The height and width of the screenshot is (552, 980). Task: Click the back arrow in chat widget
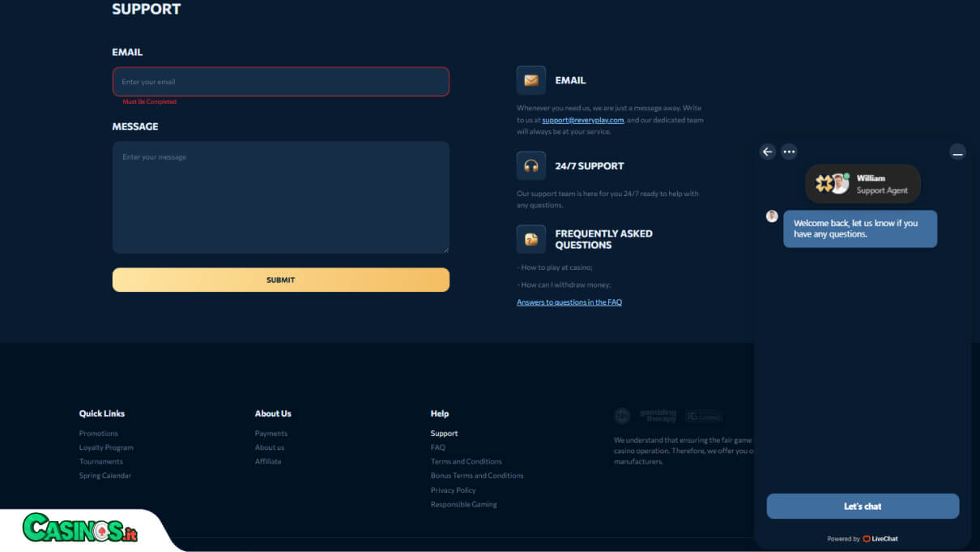coord(768,152)
